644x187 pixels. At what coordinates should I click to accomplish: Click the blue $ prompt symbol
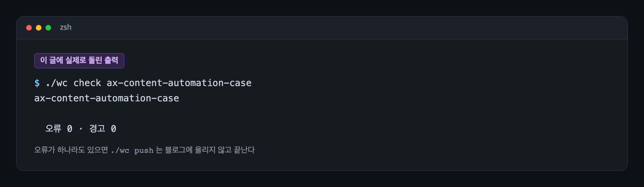[37, 83]
